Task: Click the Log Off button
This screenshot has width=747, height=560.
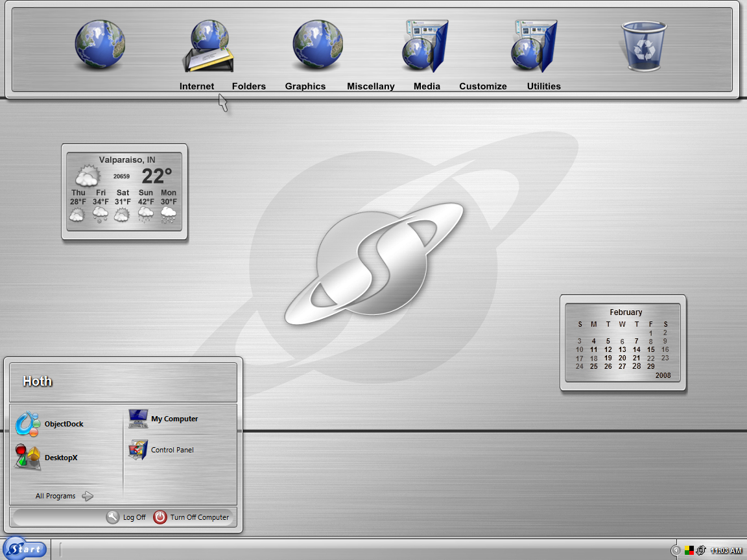Action: (x=126, y=517)
